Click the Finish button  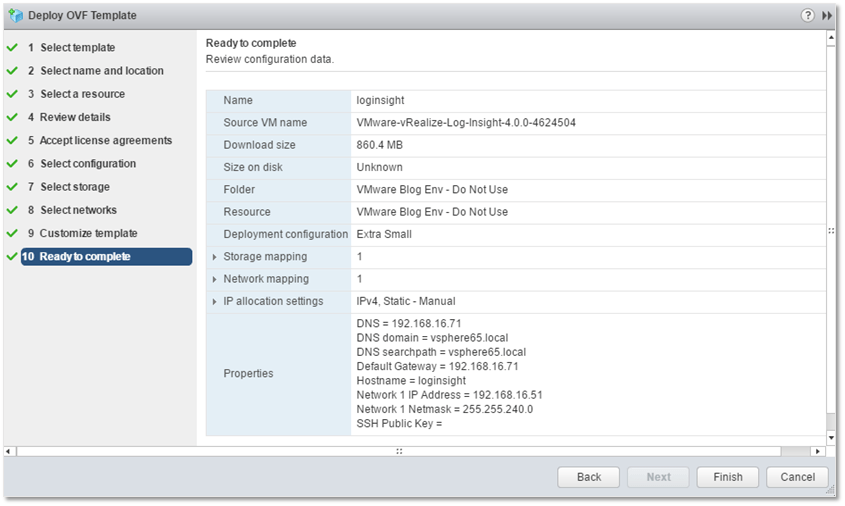(728, 477)
